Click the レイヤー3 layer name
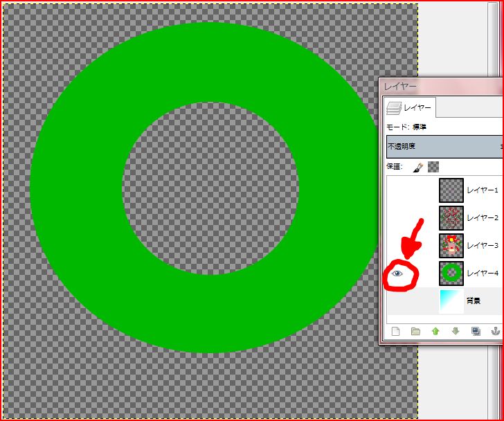 tap(483, 246)
